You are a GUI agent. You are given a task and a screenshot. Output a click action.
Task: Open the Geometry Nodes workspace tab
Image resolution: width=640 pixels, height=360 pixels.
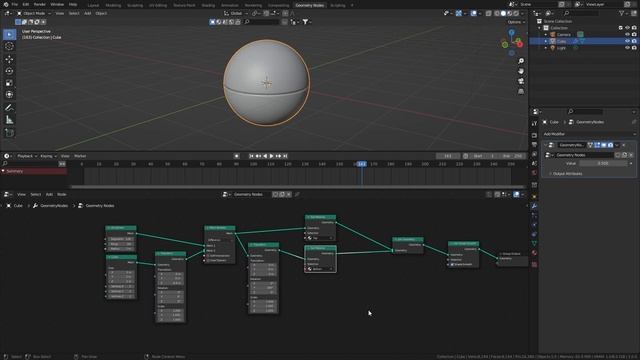click(x=309, y=5)
